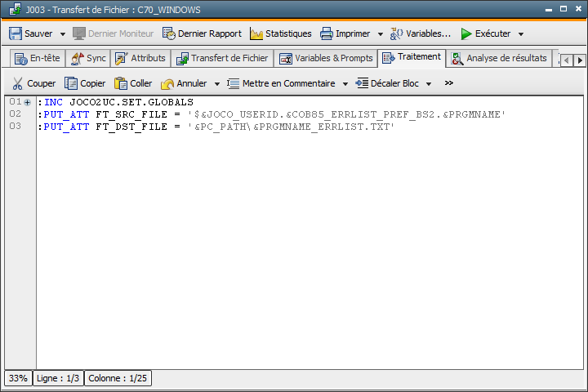Viewport: 588px width, 392px height.
Task: Click text JOCO2UC.SET.GLOBALS in line 01
Action: click(x=131, y=102)
